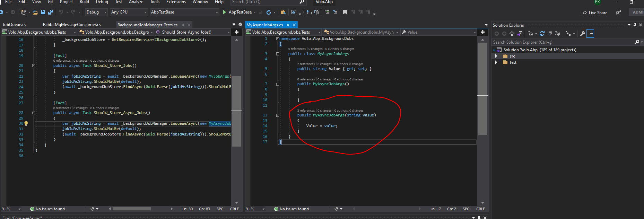Click the bookmark icon in the toolbar

(345, 12)
